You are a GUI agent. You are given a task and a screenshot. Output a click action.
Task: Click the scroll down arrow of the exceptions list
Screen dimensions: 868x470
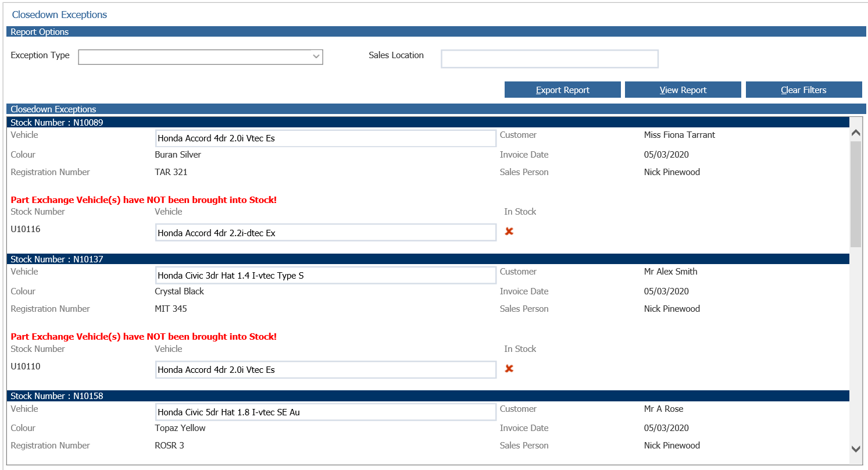pos(855,448)
